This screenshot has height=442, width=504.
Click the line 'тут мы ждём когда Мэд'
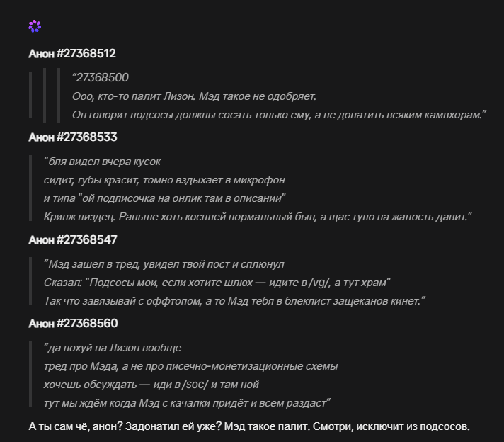click(x=187, y=403)
